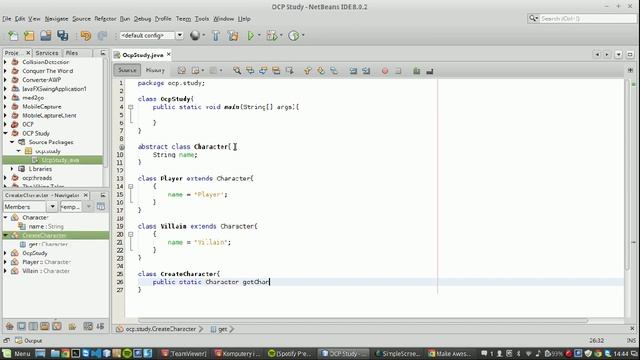This screenshot has height=360, width=640.
Task: Start macro recording with red circle icon
Action: coord(384,71)
